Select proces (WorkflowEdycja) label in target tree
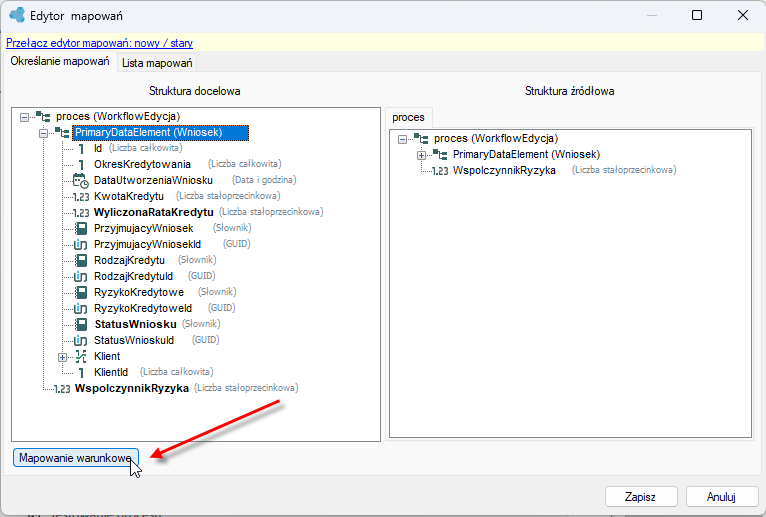Viewport: 766px width, 517px height. click(x=118, y=116)
